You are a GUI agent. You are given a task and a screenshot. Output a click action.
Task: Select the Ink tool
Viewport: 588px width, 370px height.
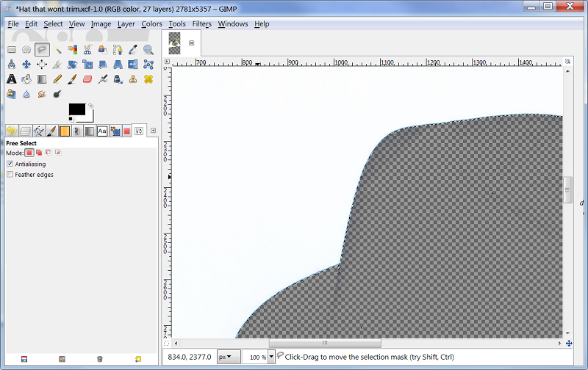click(118, 79)
